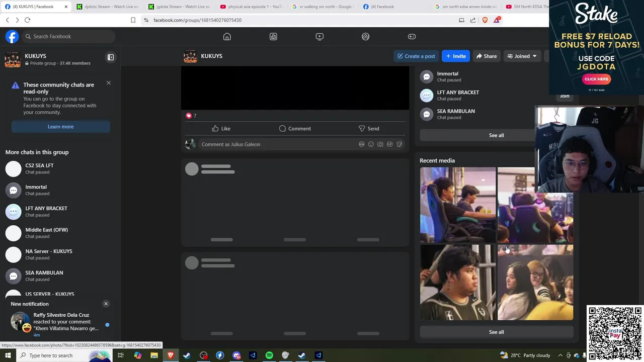This screenshot has width=644, height=362.
Task: Open the SEA RAMBULAN chat in the left sidebar
Action: [x=60, y=276]
